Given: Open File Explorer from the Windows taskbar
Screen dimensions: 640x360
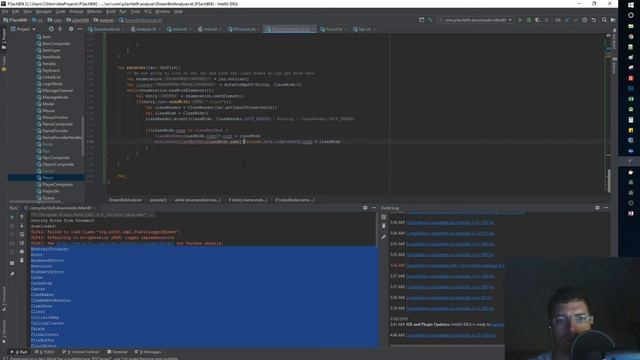Looking at the screenshot, I should (x=631, y=26).
